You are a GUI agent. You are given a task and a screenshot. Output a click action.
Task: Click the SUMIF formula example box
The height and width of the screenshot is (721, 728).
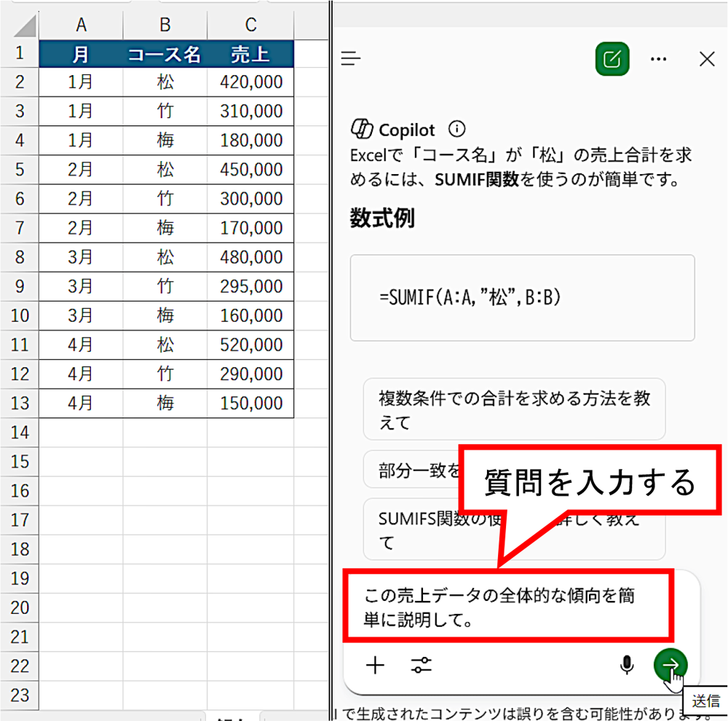(x=523, y=299)
